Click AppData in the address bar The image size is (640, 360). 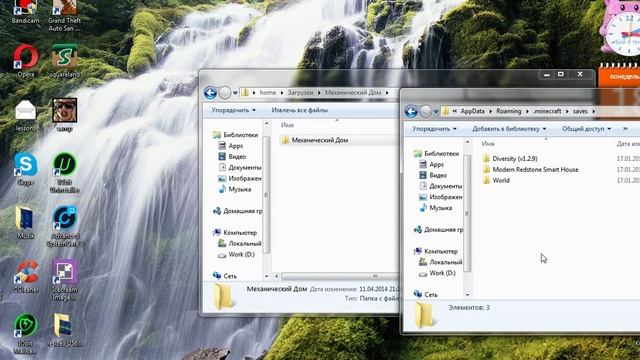473,111
